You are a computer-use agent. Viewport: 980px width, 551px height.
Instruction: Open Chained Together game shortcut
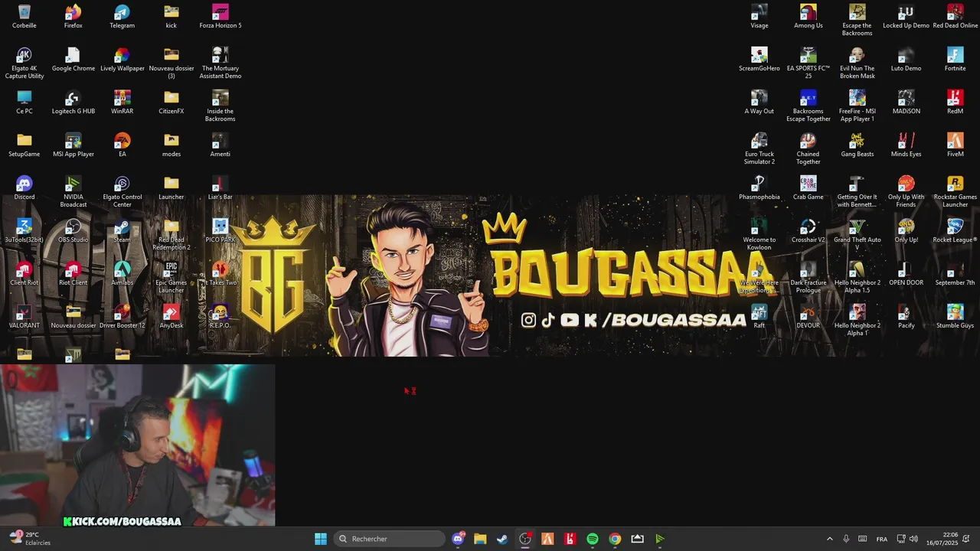click(808, 149)
